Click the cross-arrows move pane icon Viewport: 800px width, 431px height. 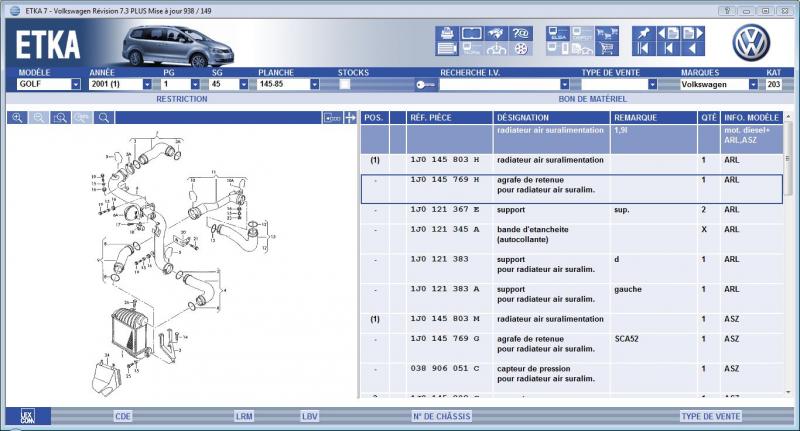351,118
